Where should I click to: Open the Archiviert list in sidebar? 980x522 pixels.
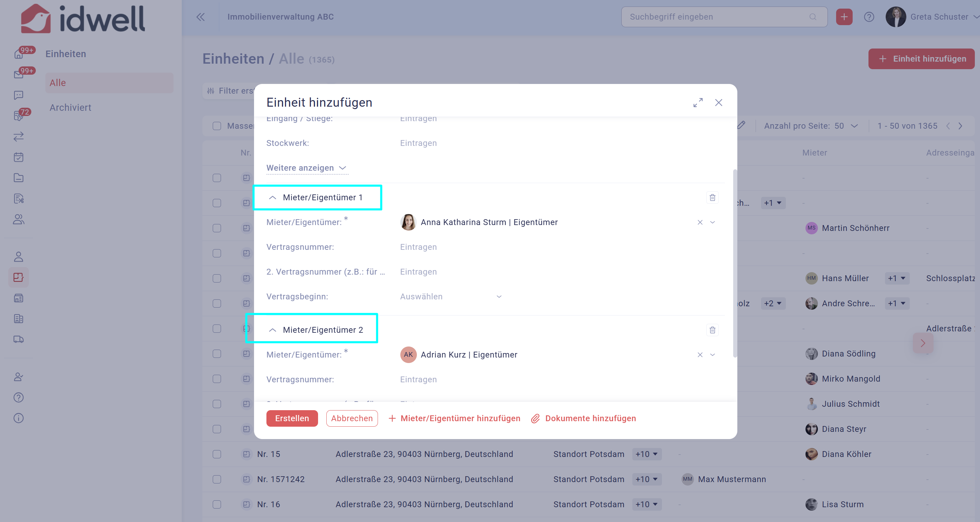pos(70,108)
